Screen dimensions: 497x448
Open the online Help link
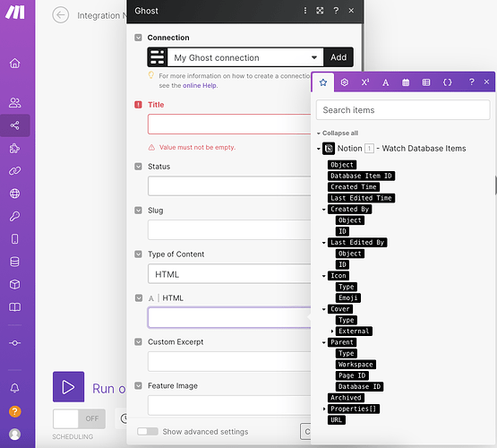pyautogui.click(x=200, y=86)
